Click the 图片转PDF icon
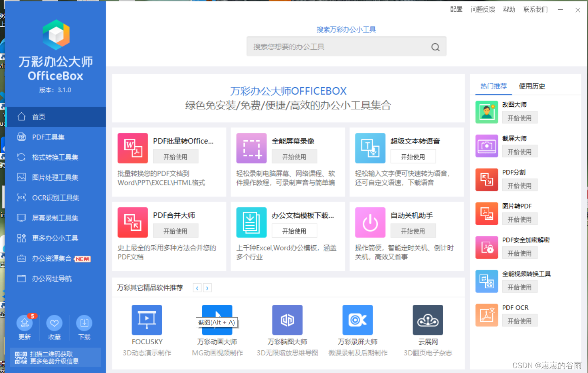Viewport: 588px width, 373px height. 487,213
